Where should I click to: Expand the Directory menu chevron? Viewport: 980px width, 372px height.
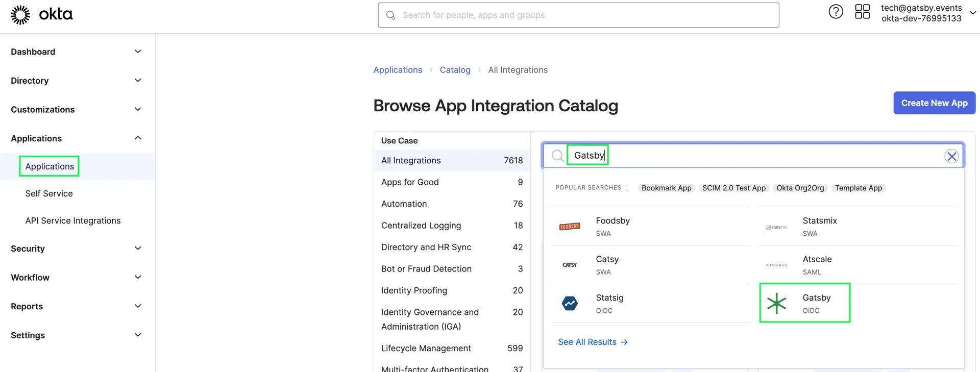coord(138,81)
